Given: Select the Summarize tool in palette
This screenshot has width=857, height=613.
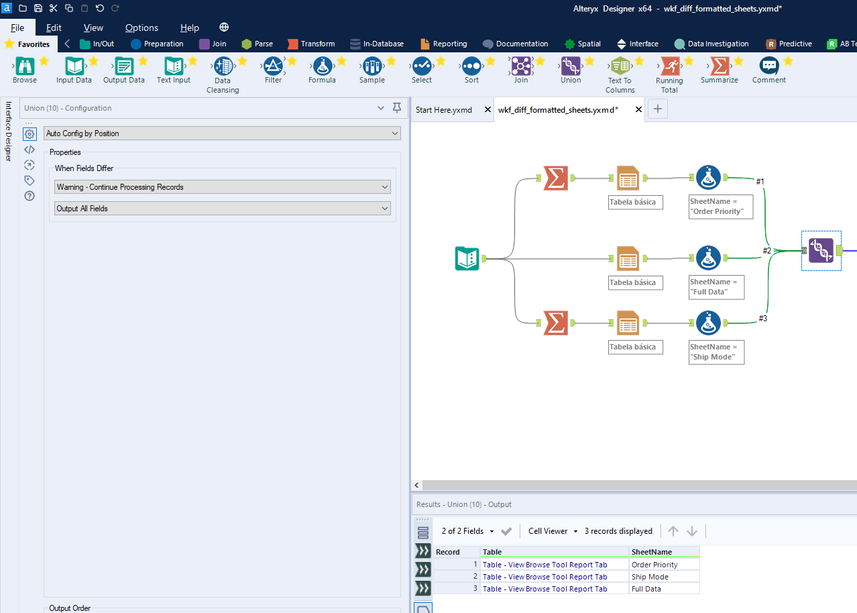Looking at the screenshot, I should pos(719,70).
